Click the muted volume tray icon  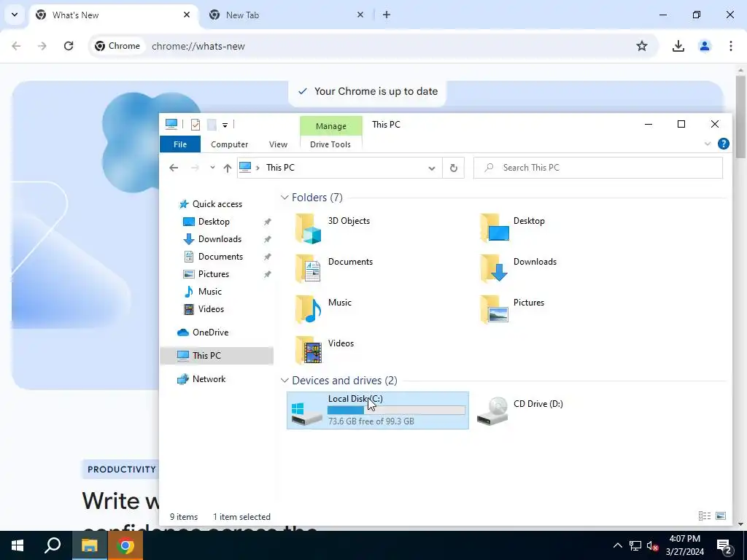pos(652,545)
